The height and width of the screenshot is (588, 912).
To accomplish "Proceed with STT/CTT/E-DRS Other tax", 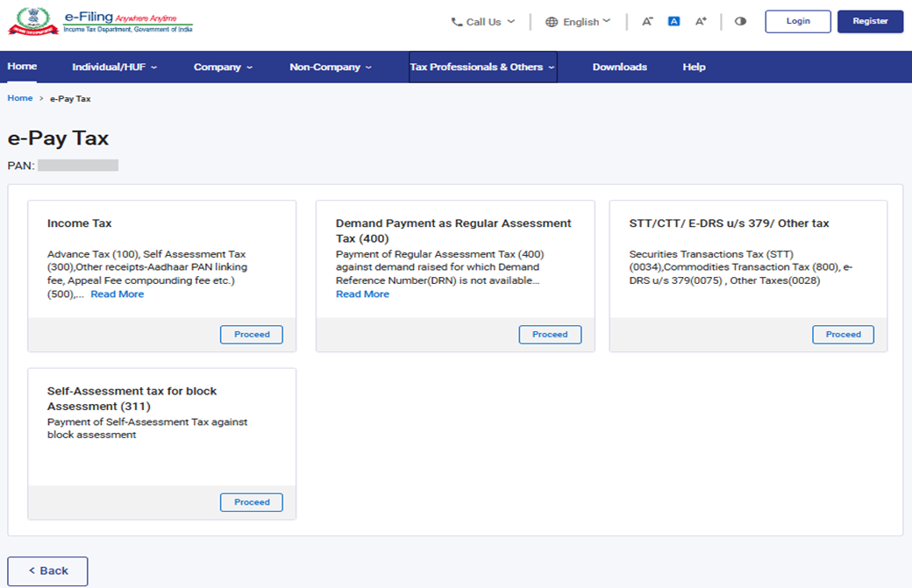I will coord(843,335).
